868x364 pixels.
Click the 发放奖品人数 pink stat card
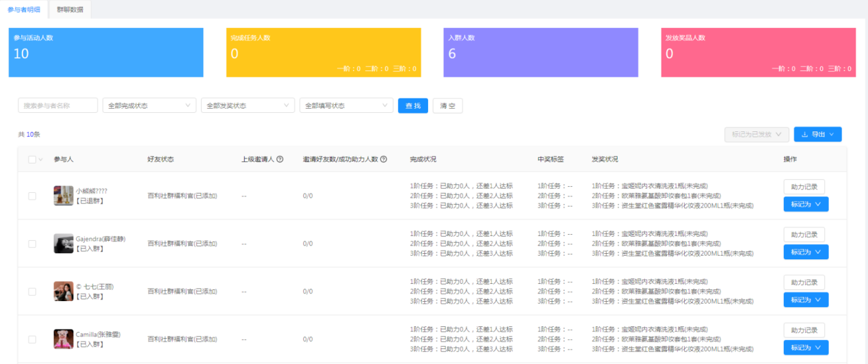point(759,53)
